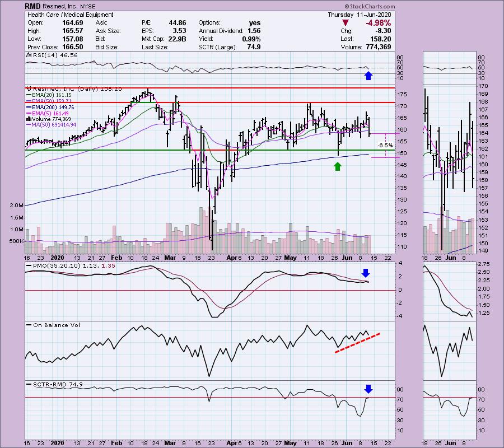Click the Annual Dividend value 1.56

(254, 31)
